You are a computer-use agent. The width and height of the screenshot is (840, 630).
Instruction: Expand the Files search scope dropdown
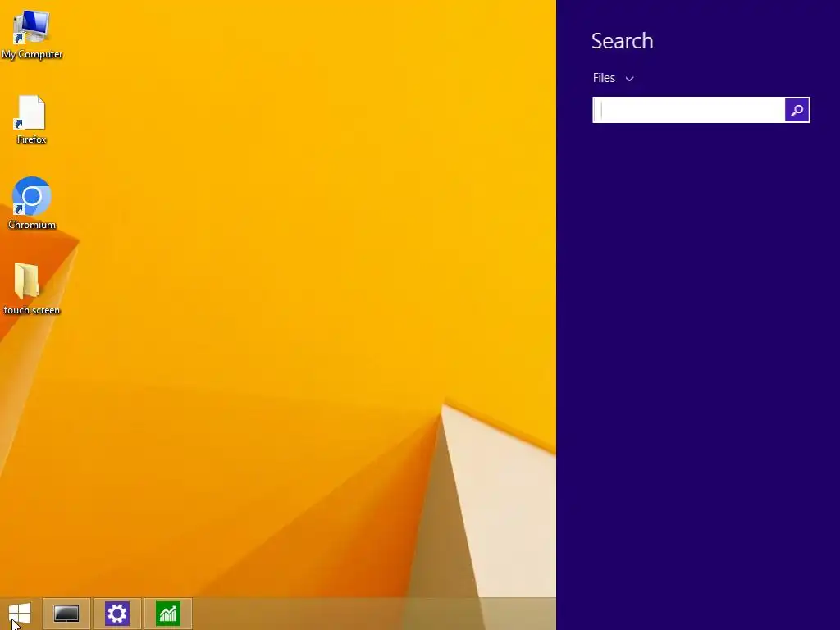614,78
